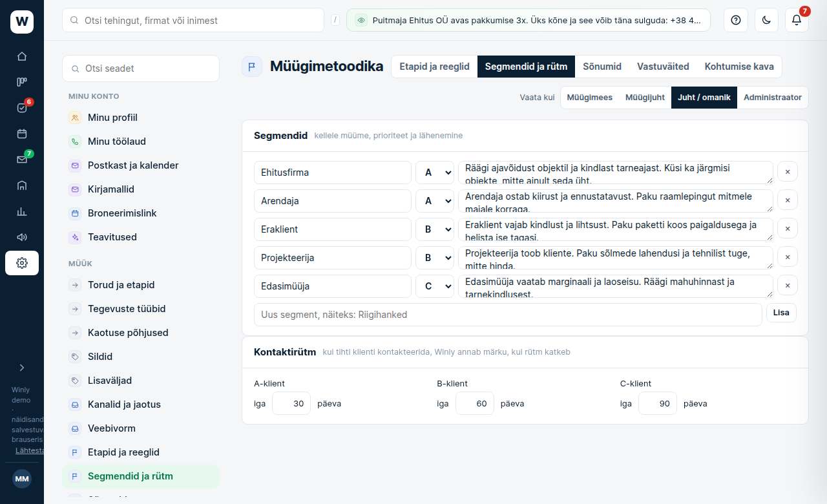827x504 pixels.
Task: Click the C-klient days number field
Action: click(x=658, y=403)
